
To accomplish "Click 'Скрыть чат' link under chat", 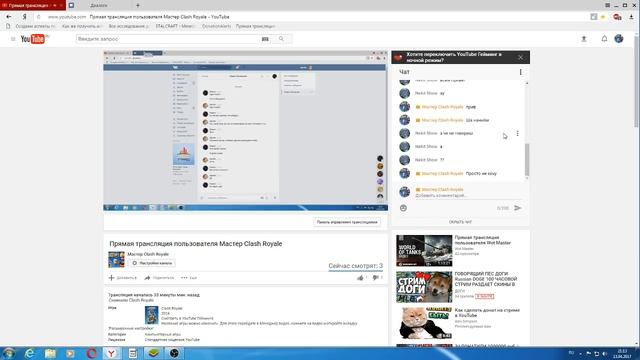I will (x=460, y=222).
